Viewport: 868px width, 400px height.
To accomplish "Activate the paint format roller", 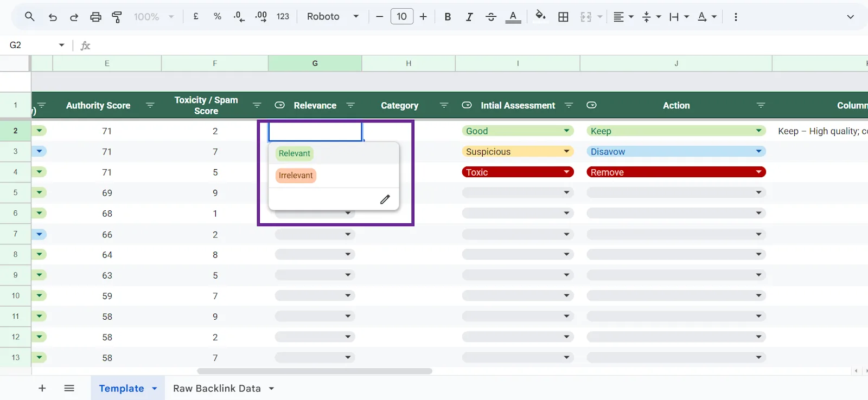I will pyautogui.click(x=117, y=17).
